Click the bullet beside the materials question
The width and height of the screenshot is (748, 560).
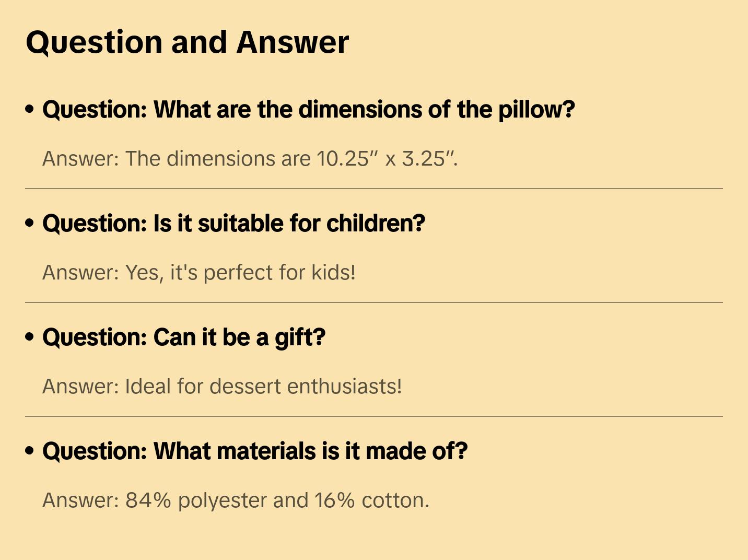30,451
